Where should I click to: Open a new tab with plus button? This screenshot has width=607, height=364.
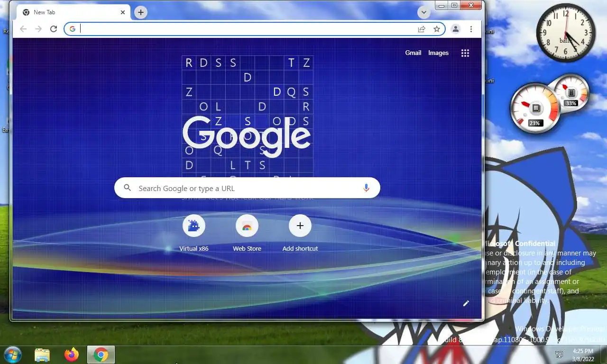pyautogui.click(x=140, y=12)
